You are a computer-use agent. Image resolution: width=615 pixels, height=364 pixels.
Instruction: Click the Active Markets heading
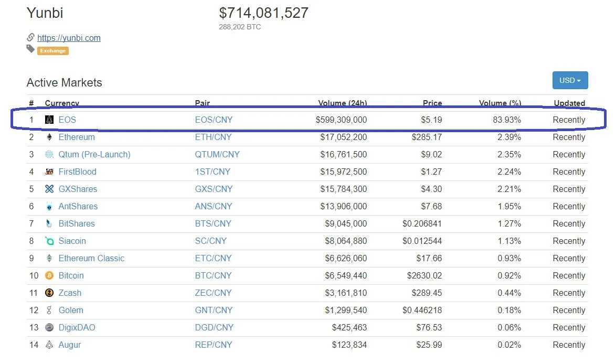click(65, 82)
